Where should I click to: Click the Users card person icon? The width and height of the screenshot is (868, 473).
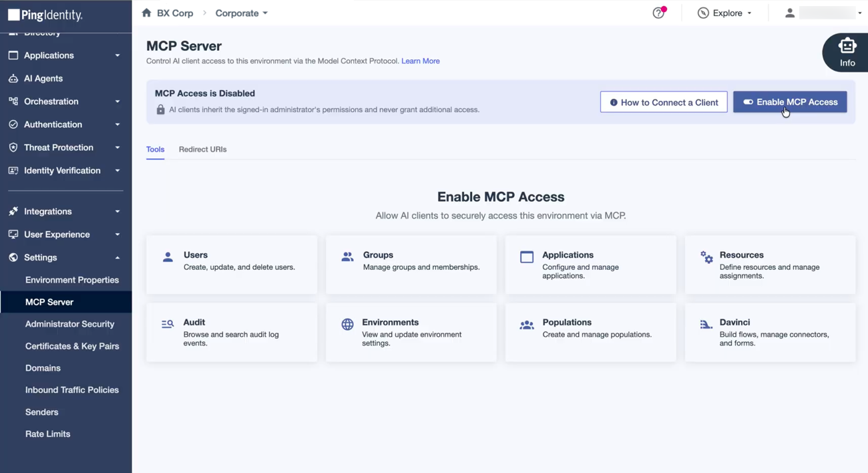coord(168,257)
